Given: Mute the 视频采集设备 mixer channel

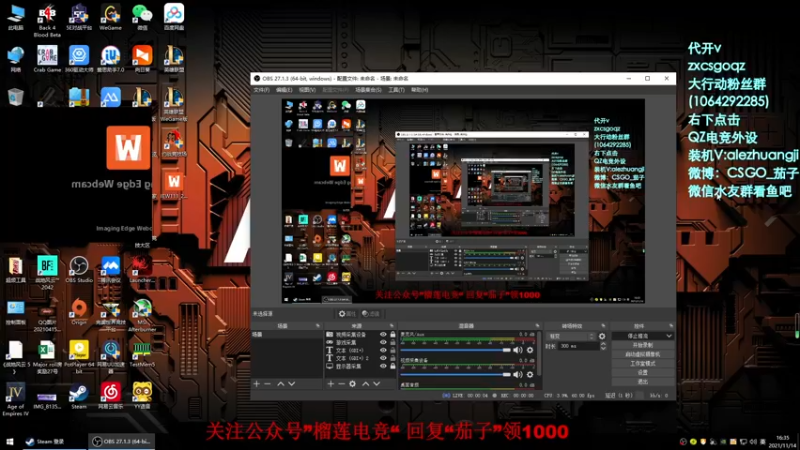Looking at the screenshot, I should 518,374.
